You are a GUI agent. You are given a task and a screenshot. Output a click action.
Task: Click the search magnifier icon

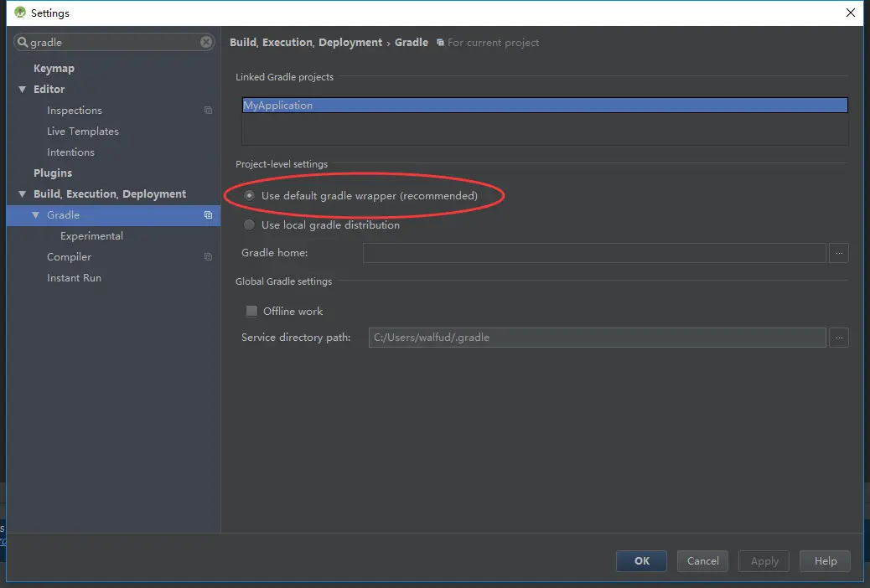(22, 42)
